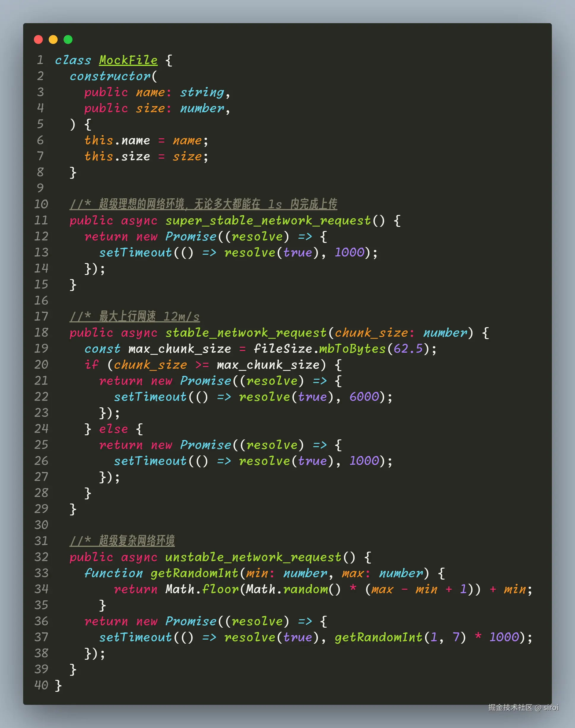Click the unstable_network_request method name
The width and height of the screenshot is (575, 728).
pos(253,557)
